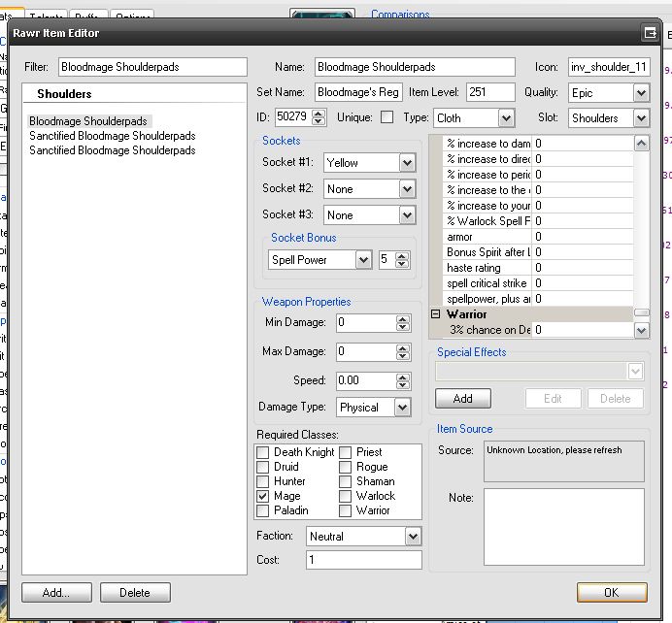
Task: Expand the Faction dropdown
Action: [414, 536]
